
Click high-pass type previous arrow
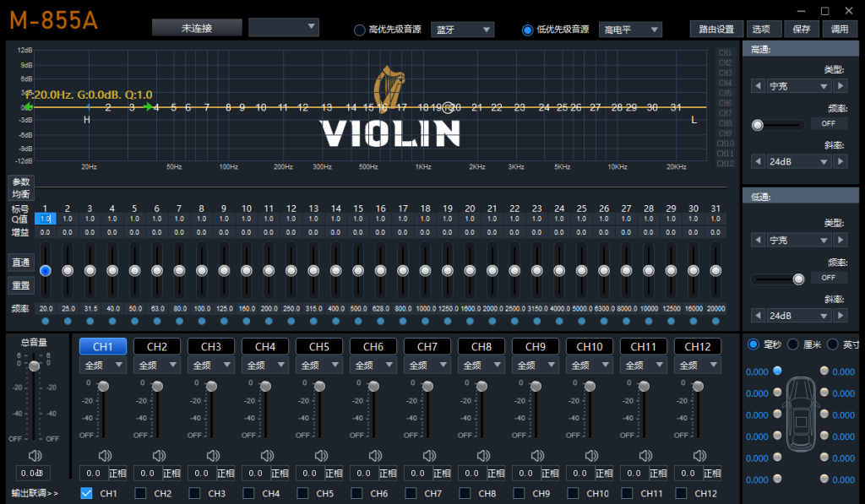[758, 86]
